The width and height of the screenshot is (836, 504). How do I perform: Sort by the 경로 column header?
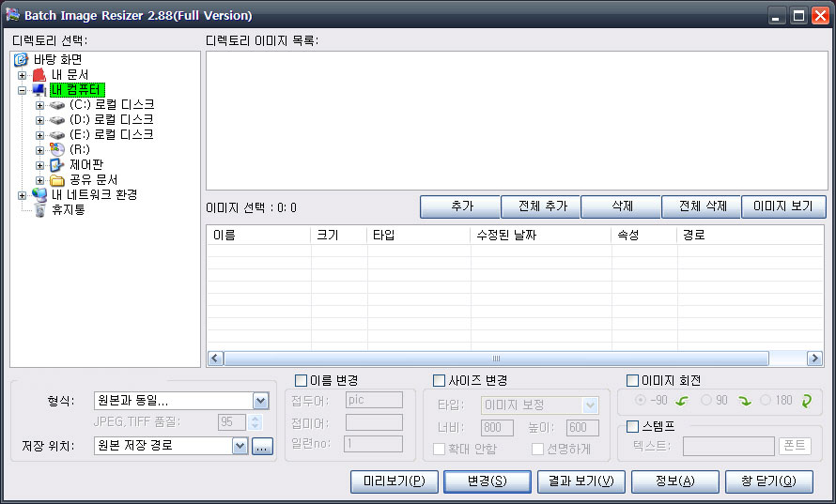click(751, 235)
